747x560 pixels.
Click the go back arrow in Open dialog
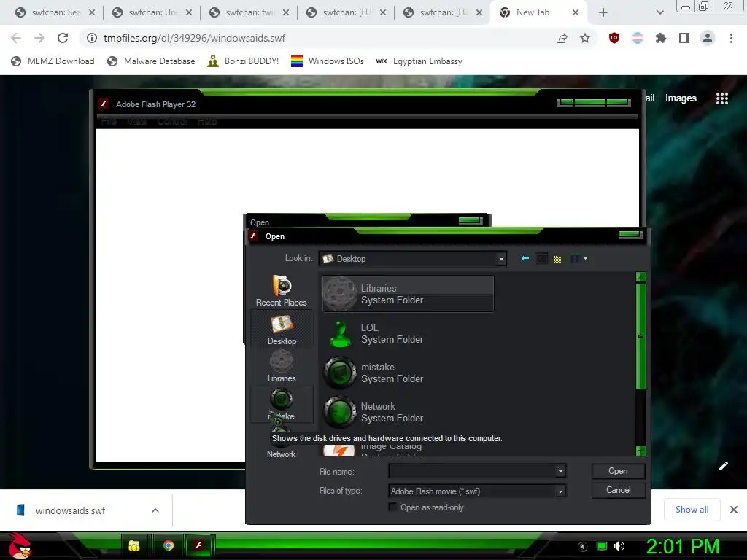point(525,258)
